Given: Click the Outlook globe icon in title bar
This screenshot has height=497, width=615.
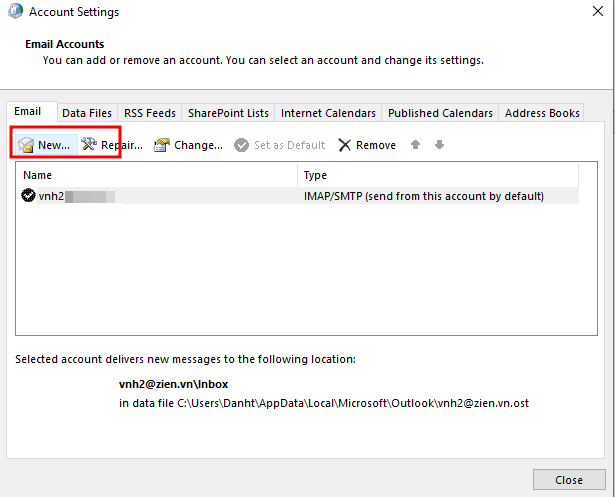Looking at the screenshot, I should (14, 12).
